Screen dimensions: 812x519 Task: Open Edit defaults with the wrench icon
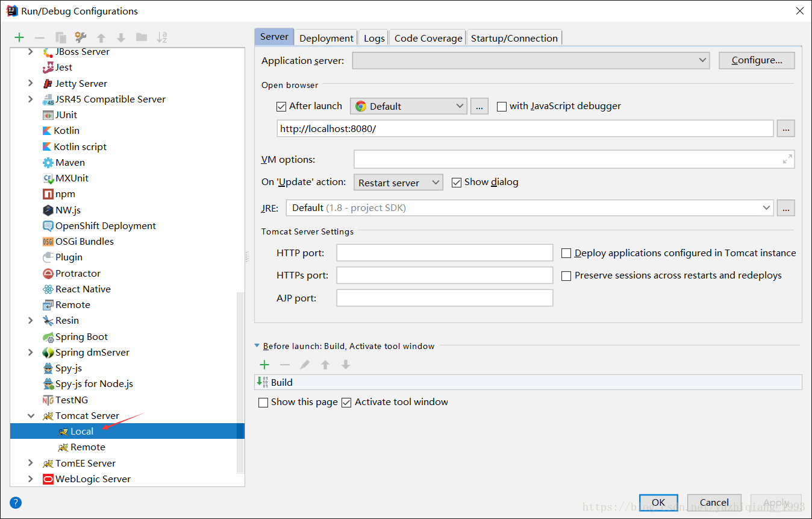[81, 37]
